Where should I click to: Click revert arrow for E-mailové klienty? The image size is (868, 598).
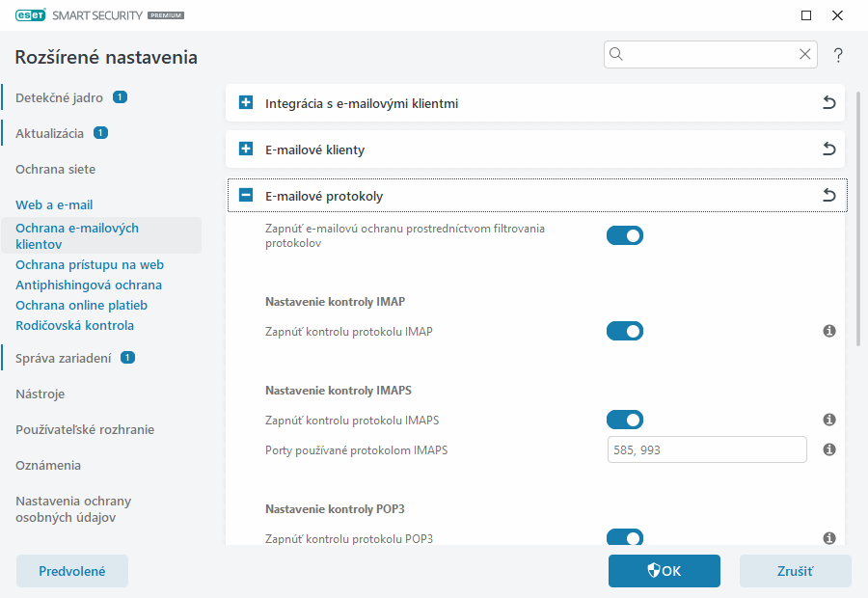pyautogui.click(x=828, y=149)
